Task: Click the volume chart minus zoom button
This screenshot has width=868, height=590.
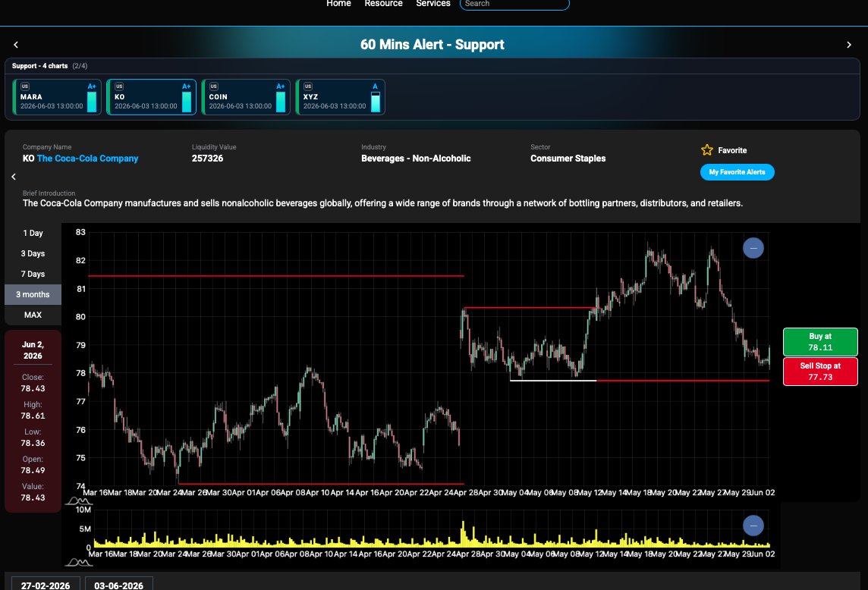Action: pyautogui.click(x=753, y=526)
